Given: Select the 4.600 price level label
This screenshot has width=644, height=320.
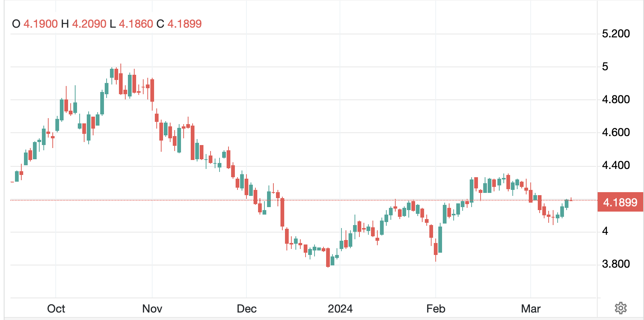Looking at the screenshot, I should point(616,132).
